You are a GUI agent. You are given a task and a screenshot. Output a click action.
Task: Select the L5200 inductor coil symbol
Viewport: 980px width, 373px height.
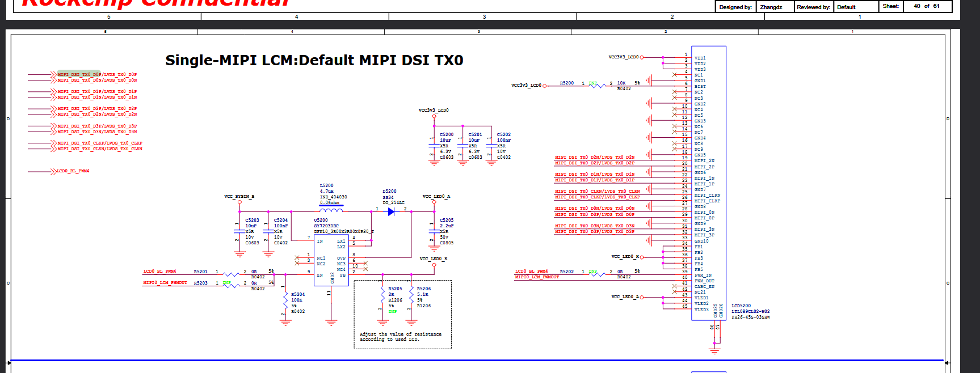pyautogui.click(x=331, y=210)
